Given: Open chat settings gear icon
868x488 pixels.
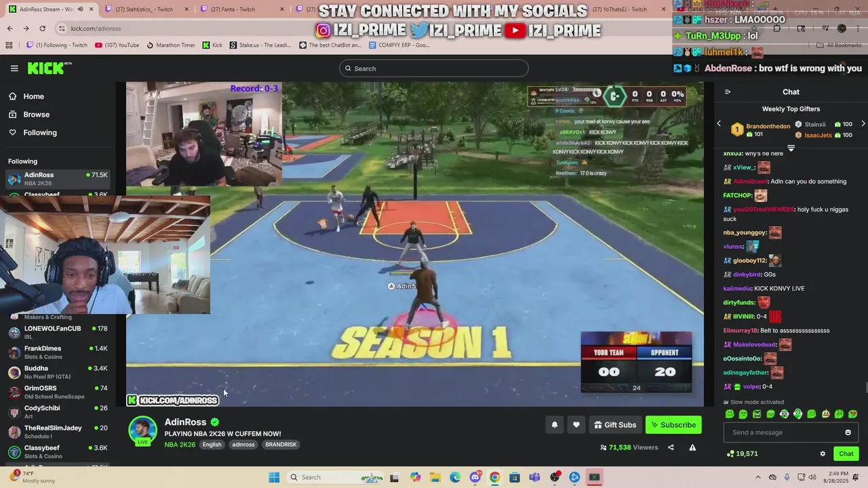Looking at the screenshot, I should tap(823, 454).
